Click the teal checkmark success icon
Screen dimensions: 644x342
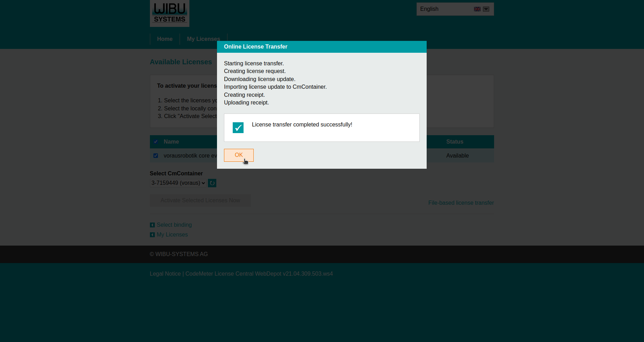tap(238, 128)
